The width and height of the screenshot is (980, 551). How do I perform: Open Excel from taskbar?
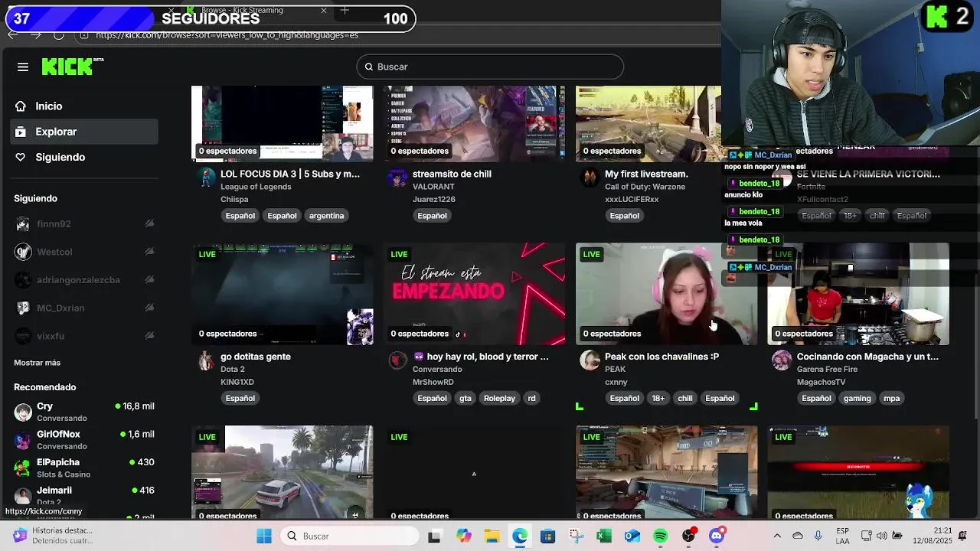604,536
